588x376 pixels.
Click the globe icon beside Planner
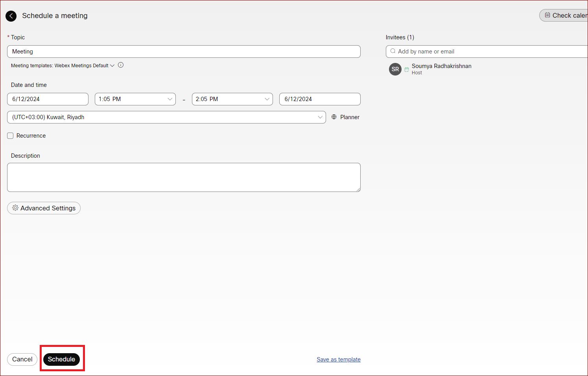click(x=334, y=117)
